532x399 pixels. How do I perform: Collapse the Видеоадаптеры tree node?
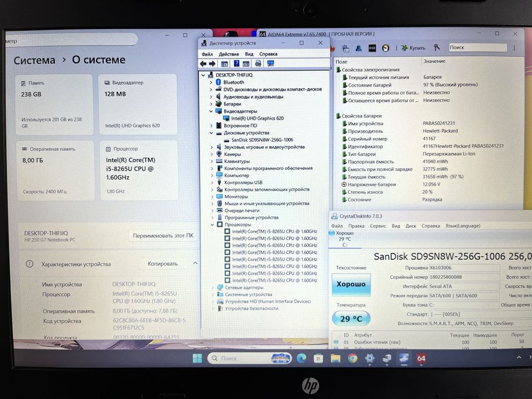pyautogui.click(x=211, y=111)
